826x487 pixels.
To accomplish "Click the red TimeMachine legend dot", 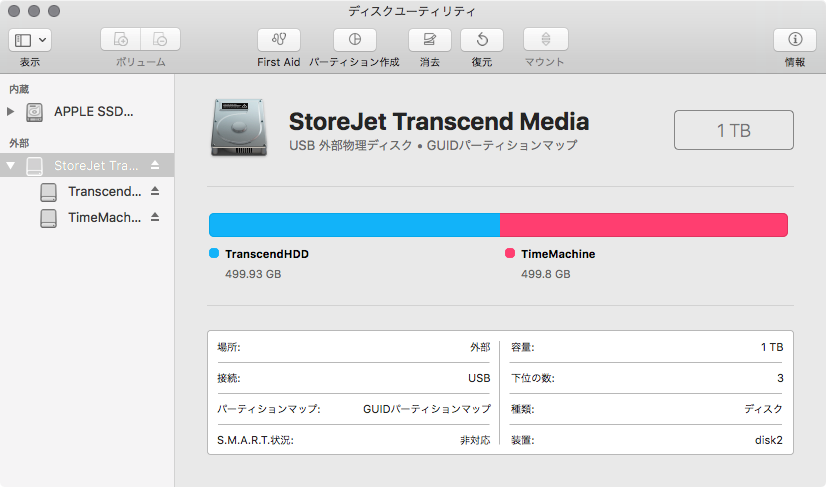I will coord(510,253).
